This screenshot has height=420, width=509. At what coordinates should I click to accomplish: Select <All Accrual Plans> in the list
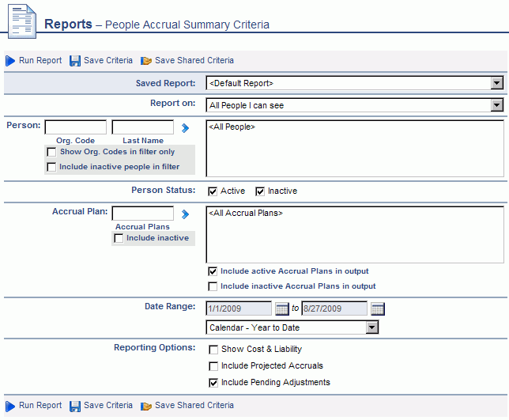245,214
